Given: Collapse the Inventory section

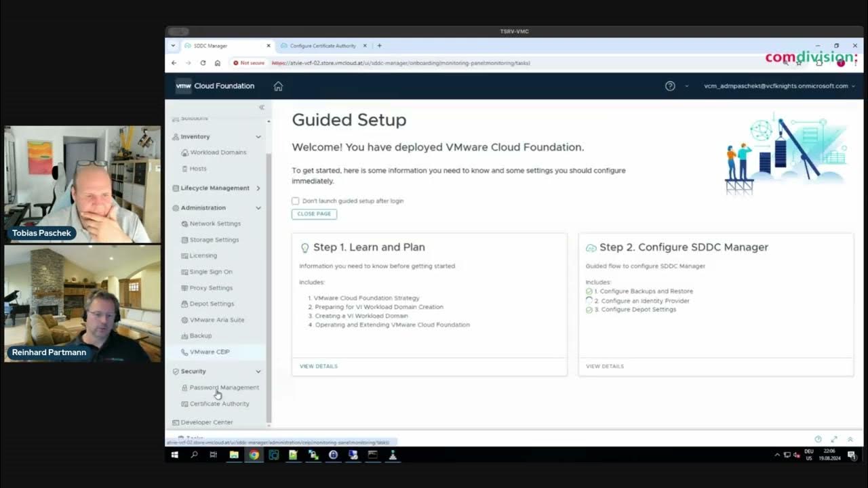Looking at the screenshot, I should pos(258,137).
